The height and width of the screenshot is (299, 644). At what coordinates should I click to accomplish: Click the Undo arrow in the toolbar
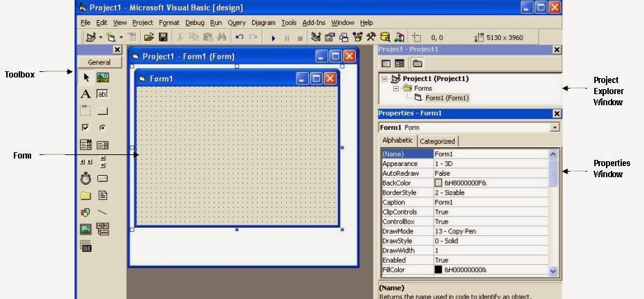[240, 37]
